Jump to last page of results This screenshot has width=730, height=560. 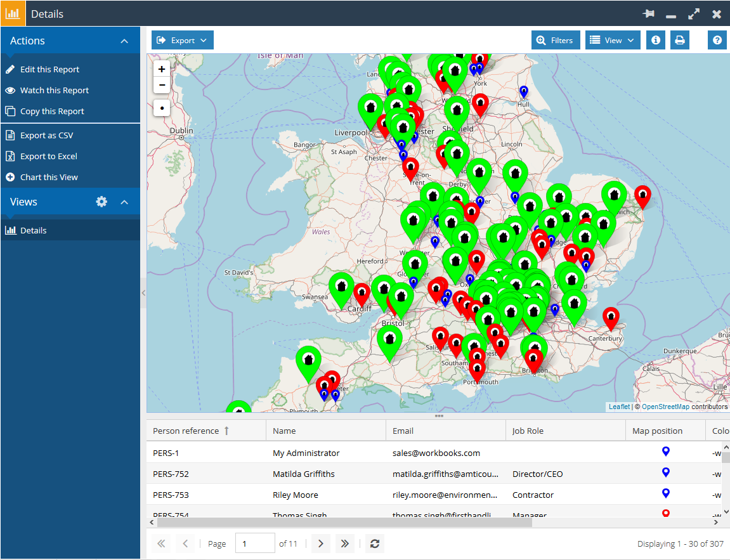pyautogui.click(x=344, y=544)
